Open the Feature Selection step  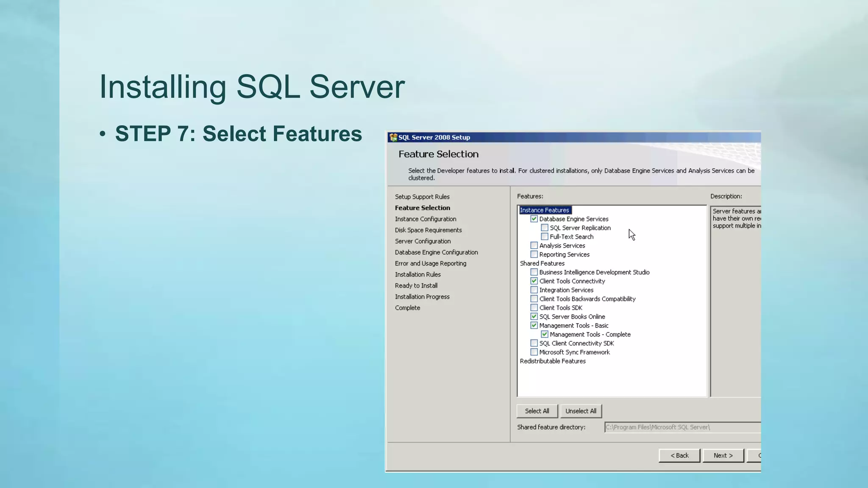[x=423, y=208]
